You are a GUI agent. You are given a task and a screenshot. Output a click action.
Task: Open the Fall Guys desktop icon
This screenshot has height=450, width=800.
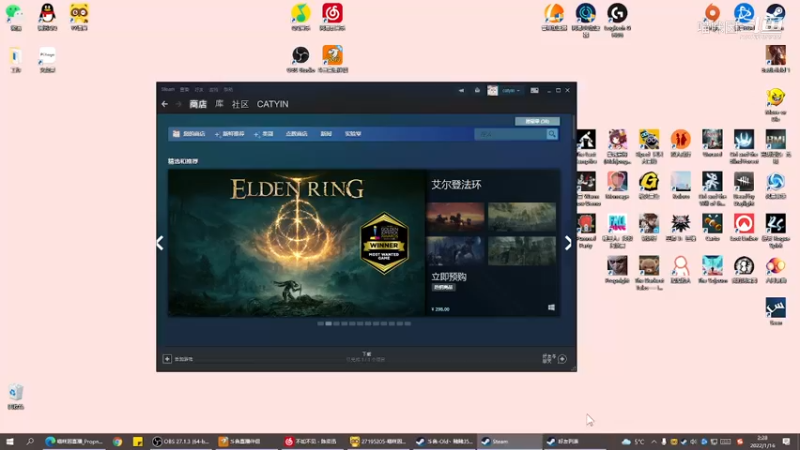point(617,231)
